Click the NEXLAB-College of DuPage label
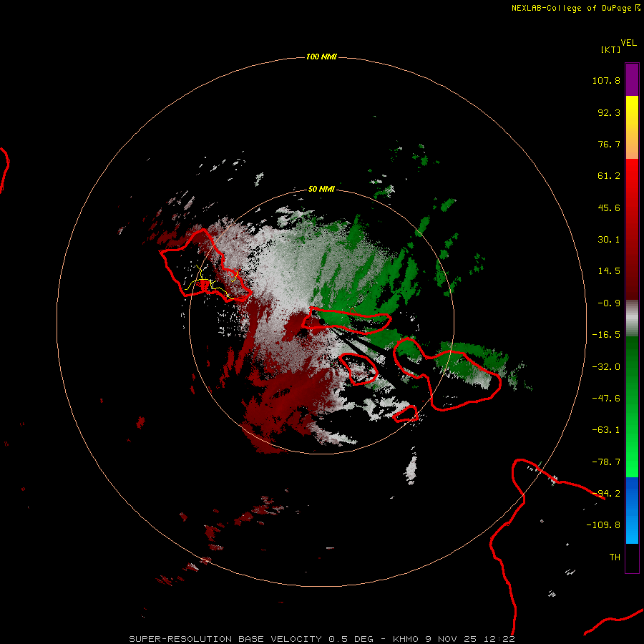This screenshot has width=644, height=644. click(x=575, y=8)
